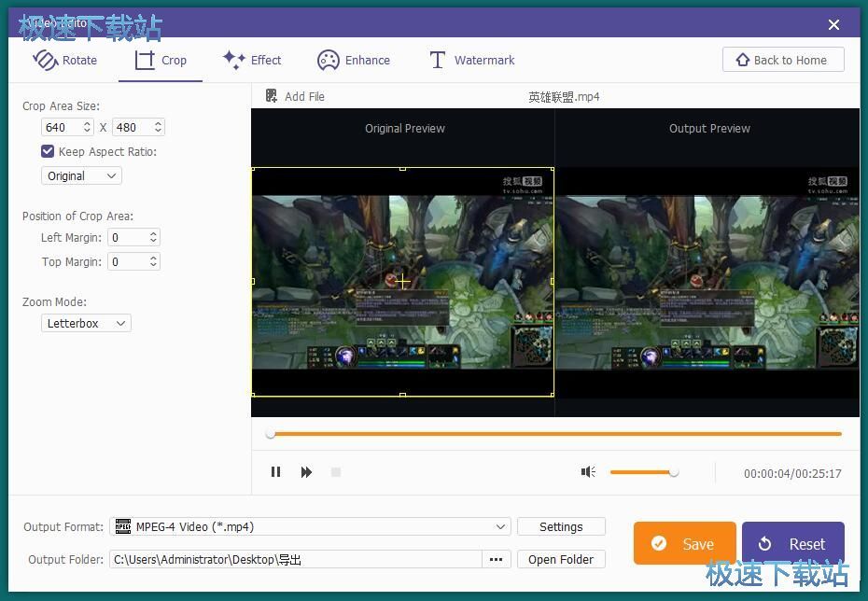
Task: Click the MPEG format icon in Output Format
Action: 123,526
